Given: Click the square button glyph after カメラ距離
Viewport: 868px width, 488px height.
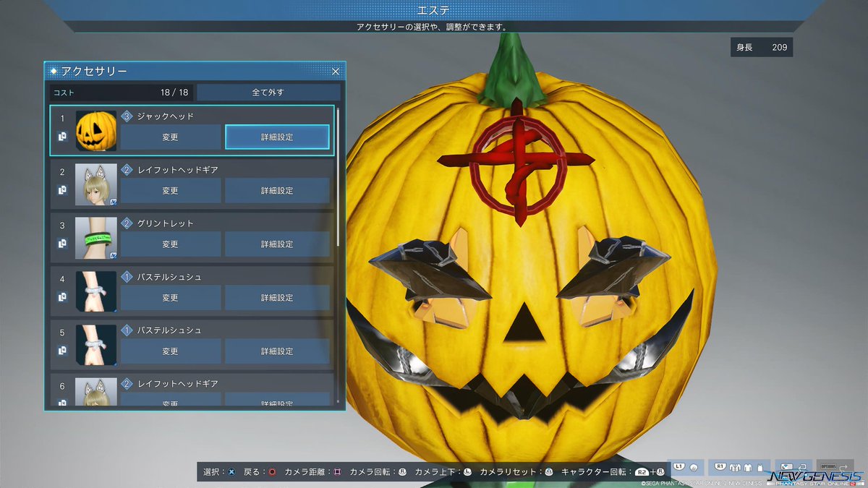Looking at the screenshot, I should coord(337,472).
